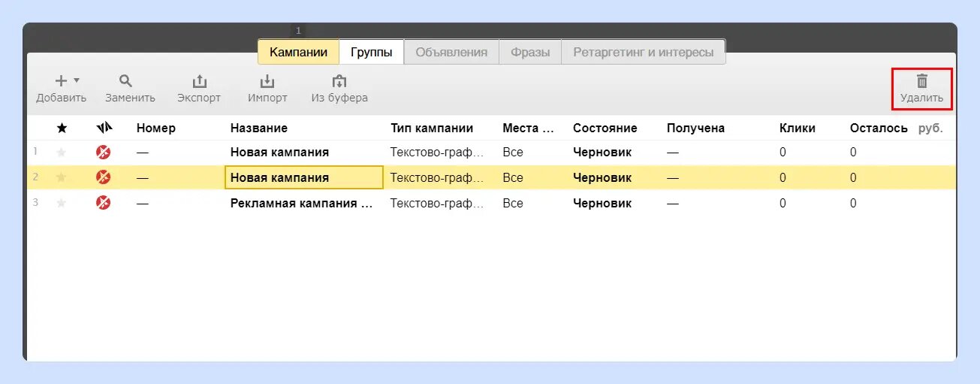
Task: Click the Из буфера clipboard icon
Action: point(339,81)
